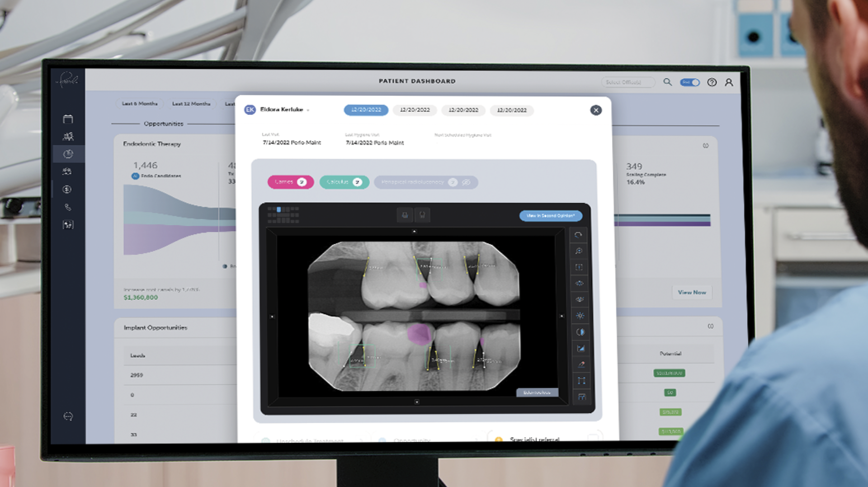868x487 pixels.
Task: Select the second 12/20/2022 date tab
Action: point(414,110)
